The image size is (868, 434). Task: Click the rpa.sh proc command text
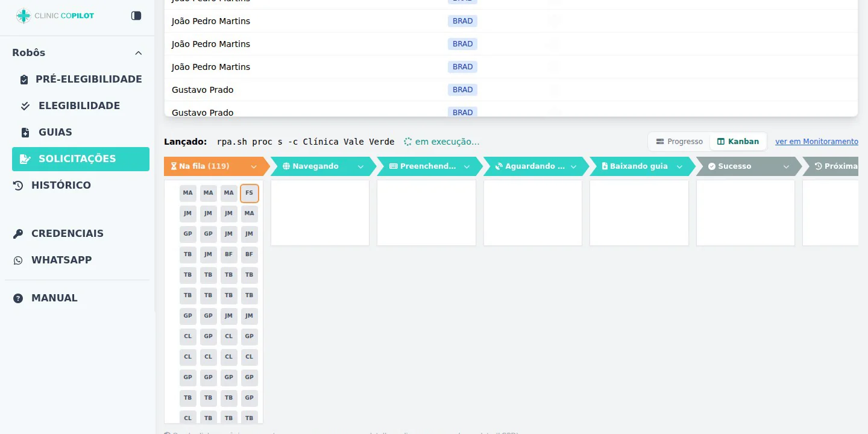click(x=306, y=142)
